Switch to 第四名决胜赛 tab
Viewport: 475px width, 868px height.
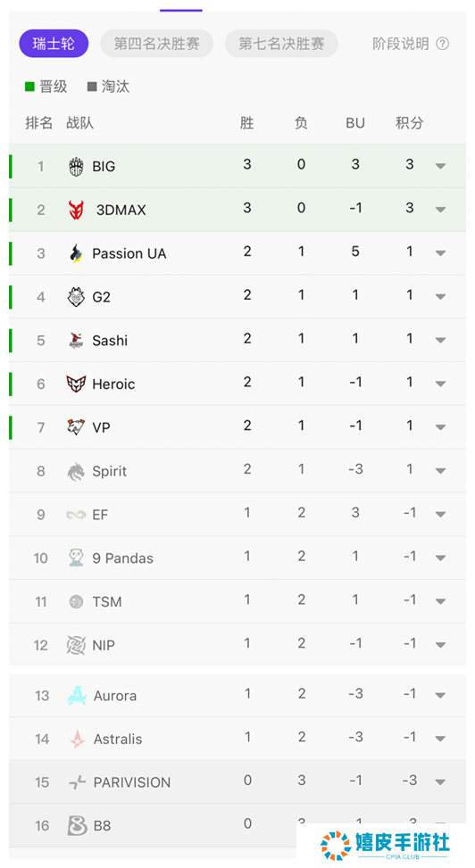(x=157, y=44)
